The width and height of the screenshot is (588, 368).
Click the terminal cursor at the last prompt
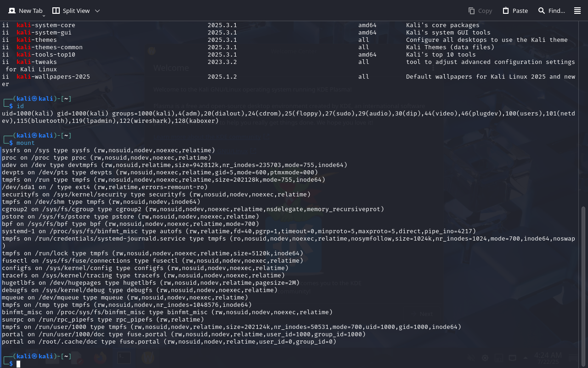point(18,364)
